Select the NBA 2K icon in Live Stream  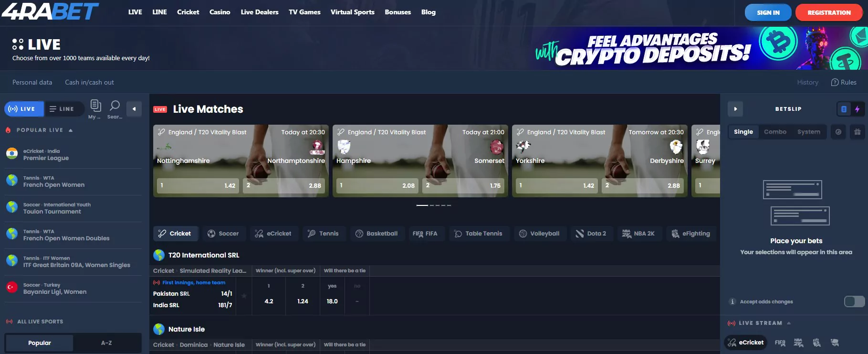[x=798, y=343]
